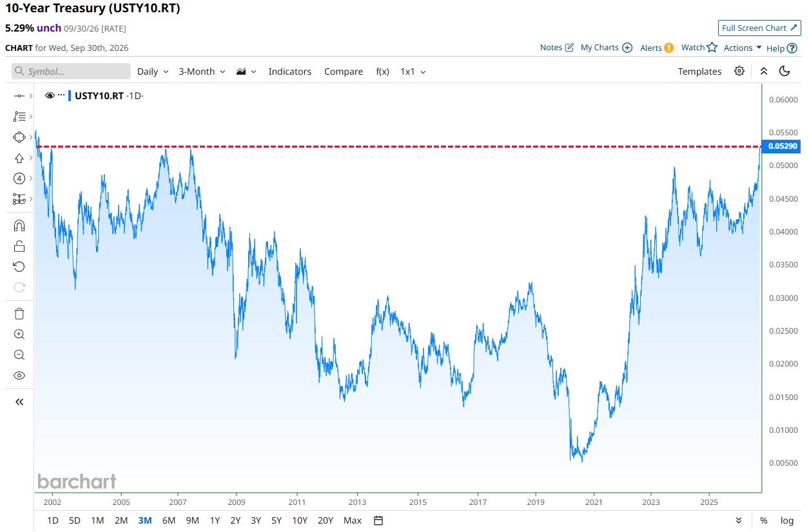Open My Charts
Viewport: 809px width, 532px height.
pos(607,47)
